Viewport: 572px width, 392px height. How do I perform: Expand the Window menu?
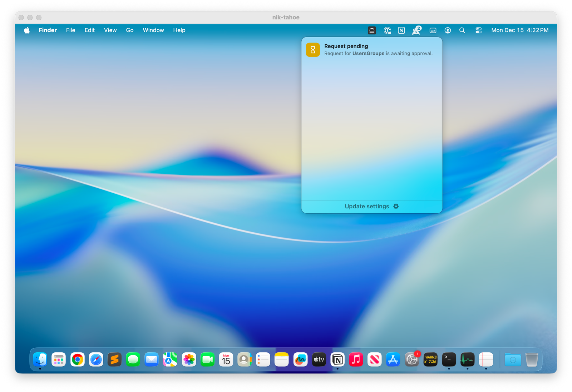coord(153,30)
